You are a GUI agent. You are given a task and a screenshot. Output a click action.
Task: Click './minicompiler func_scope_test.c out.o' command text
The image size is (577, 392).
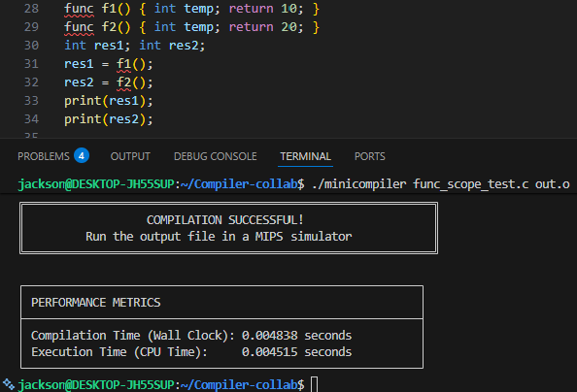click(x=440, y=183)
